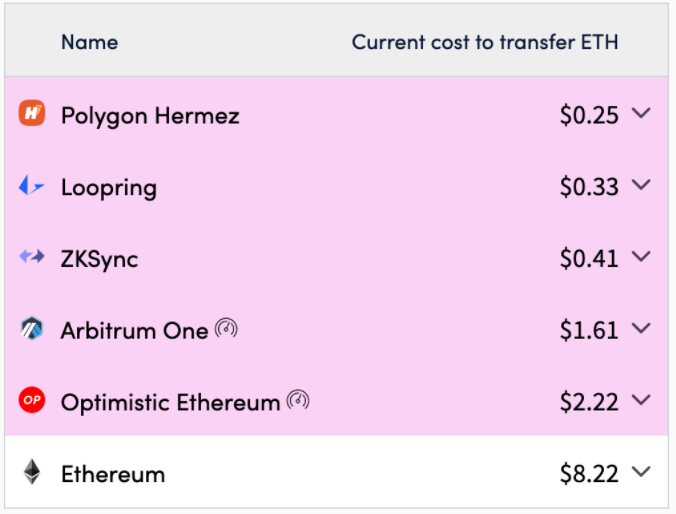Select the Loopring name text
The width and height of the screenshot is (676, 514).
(x=109, y=188)
